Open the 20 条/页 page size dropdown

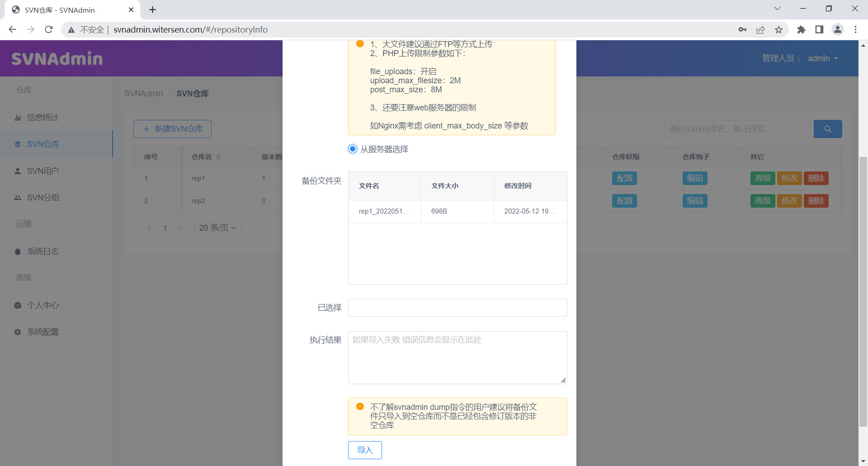[218, 228]
